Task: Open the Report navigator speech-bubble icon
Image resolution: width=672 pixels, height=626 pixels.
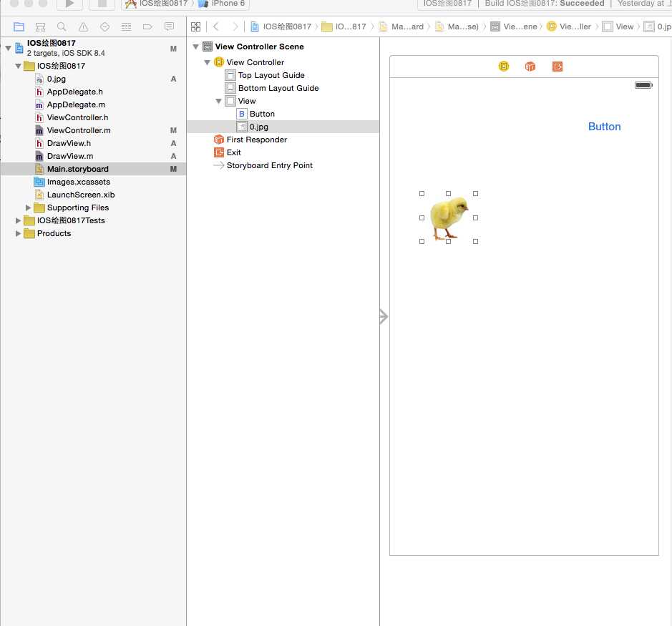Action: coord(170,27)
